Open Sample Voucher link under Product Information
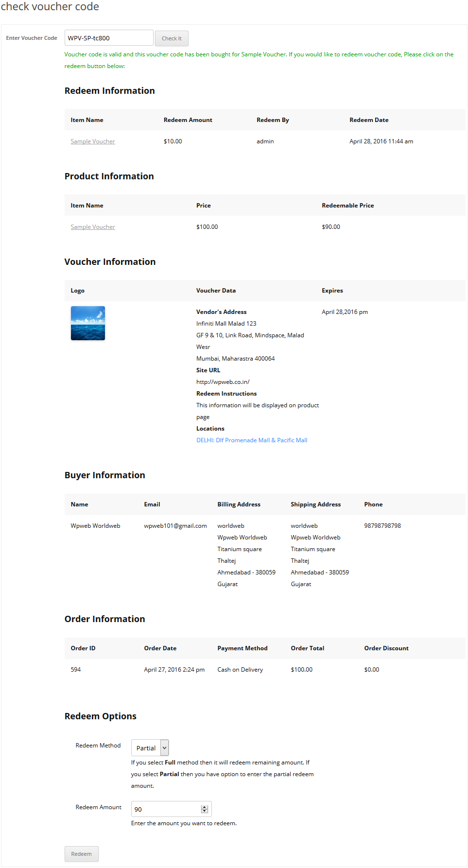The width and height of the screenshot is (468, 868). tap(93, 227)
